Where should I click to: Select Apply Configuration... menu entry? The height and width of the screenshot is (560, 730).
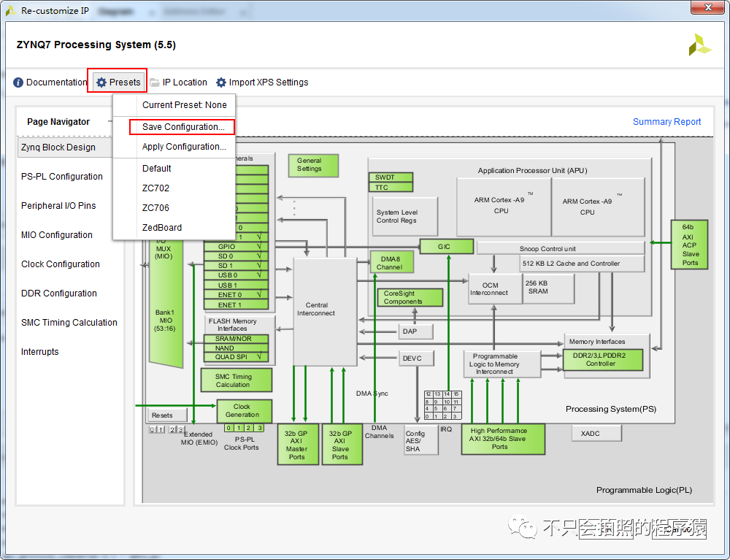(184, 147)
